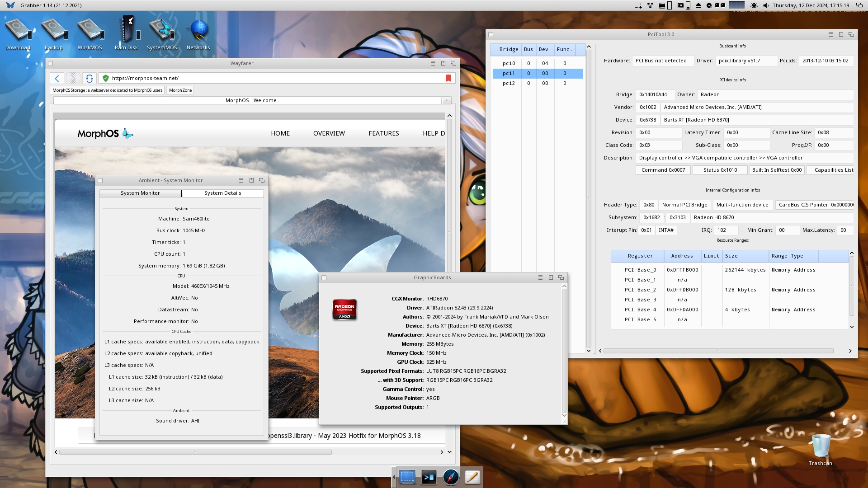
Task: Open the GraphicBoards title bar menu gadget
Action: pos(540,277)
